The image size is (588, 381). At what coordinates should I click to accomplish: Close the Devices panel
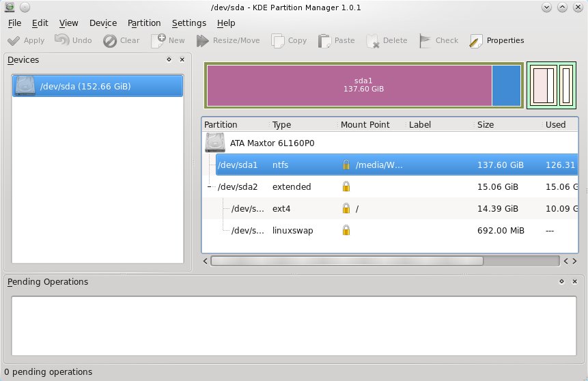[182, 59]
